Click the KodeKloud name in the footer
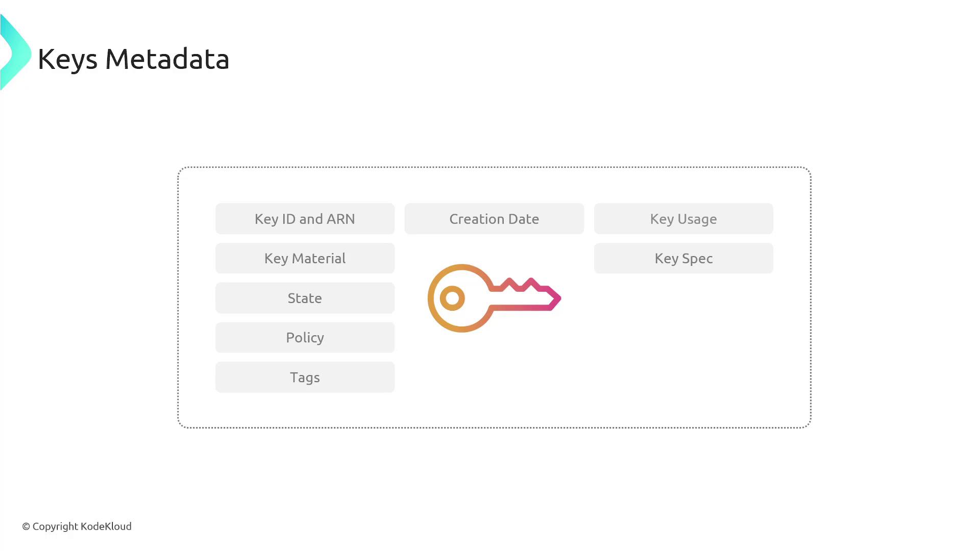This screenshot has width=980, height=551. (106, 527)
